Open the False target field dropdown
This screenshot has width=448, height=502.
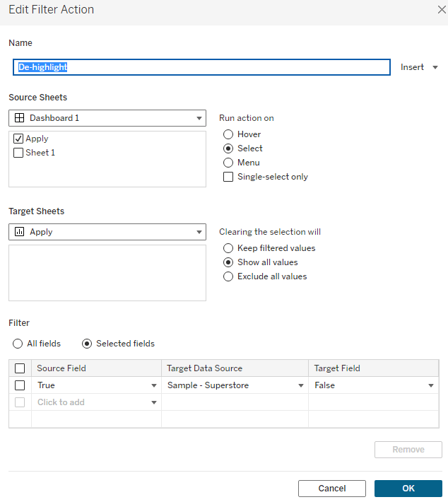(x=430, y=385)
